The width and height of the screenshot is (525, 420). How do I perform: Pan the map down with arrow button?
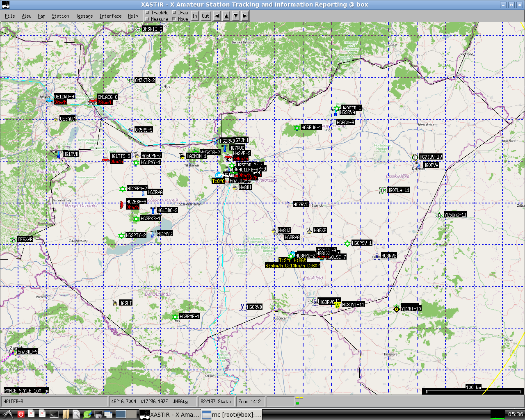pyautogui.click(x=236, y=16)
